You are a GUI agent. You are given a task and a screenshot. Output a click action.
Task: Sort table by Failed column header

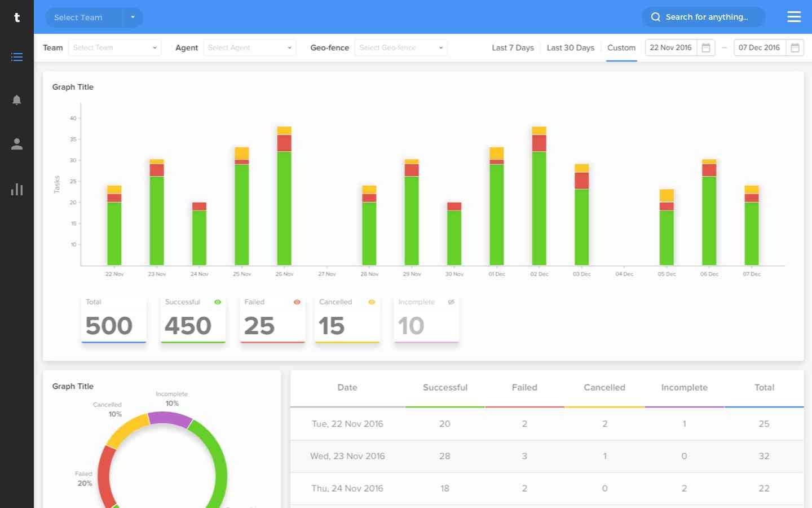point(524,388)
